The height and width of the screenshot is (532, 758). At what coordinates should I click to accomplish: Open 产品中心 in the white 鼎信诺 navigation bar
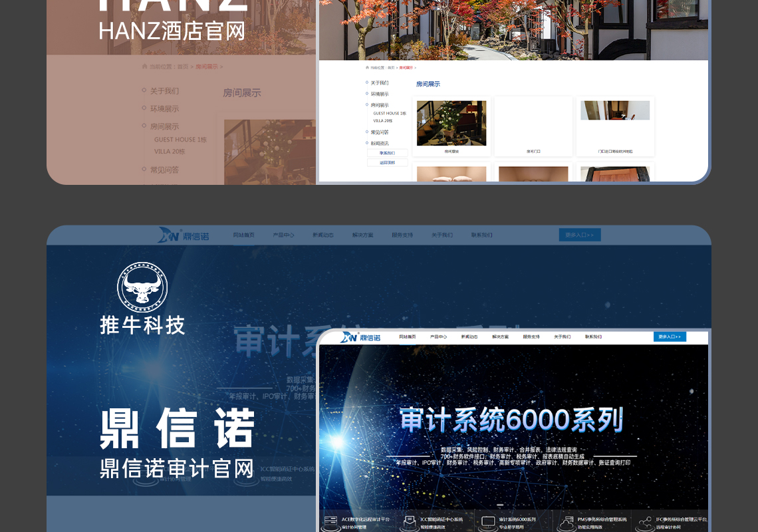[438, 336]
